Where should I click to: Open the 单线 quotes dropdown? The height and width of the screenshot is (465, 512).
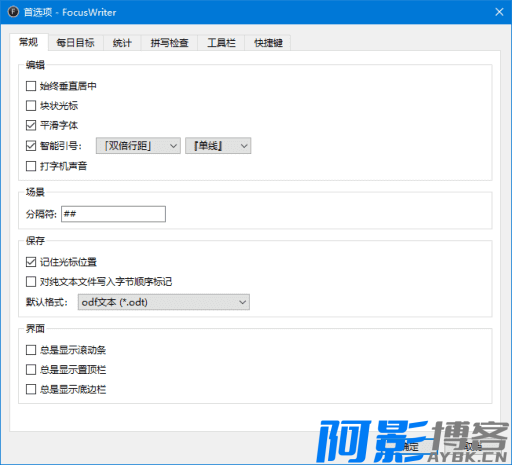click(218, 146)
